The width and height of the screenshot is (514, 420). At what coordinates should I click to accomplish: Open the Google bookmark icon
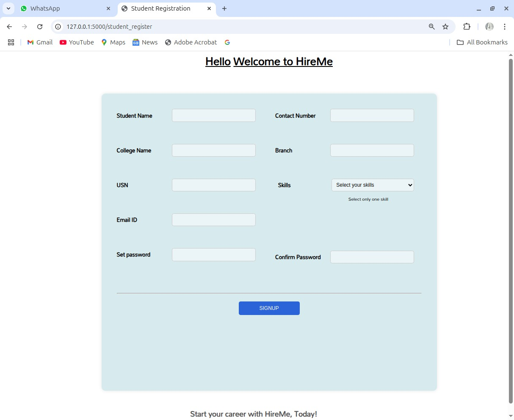[227, 42]
